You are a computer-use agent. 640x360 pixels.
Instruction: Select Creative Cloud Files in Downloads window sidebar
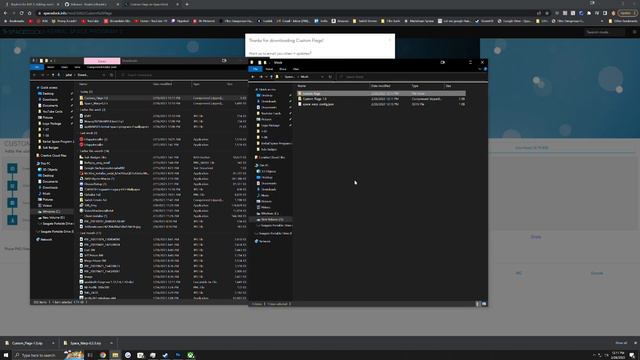coord(53,156)
